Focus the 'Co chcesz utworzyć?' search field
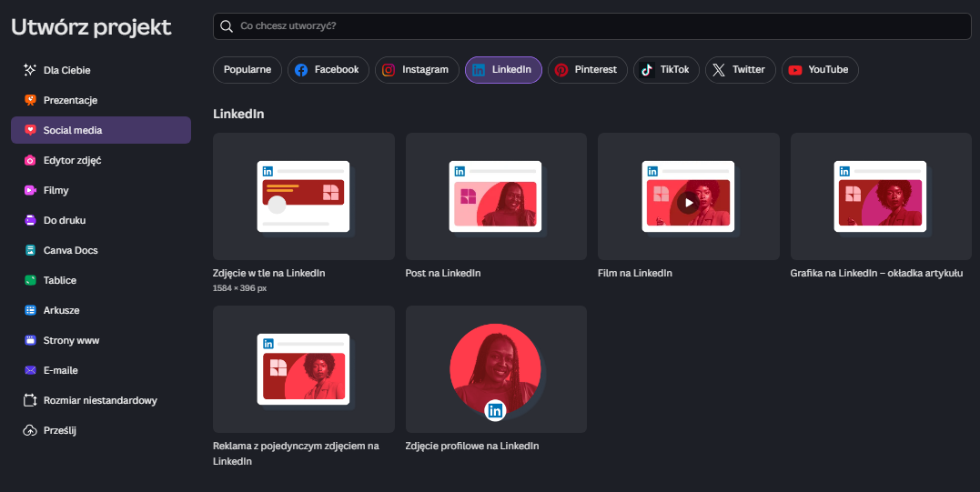The width and height of the screenshot is (980, 492). [591, 26]
